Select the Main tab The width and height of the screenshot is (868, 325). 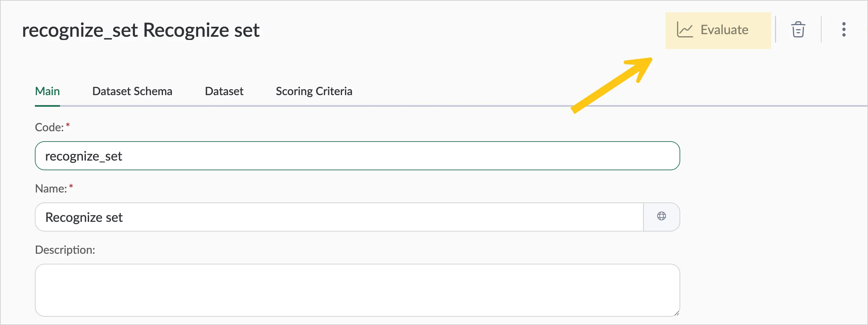point(47,91)
